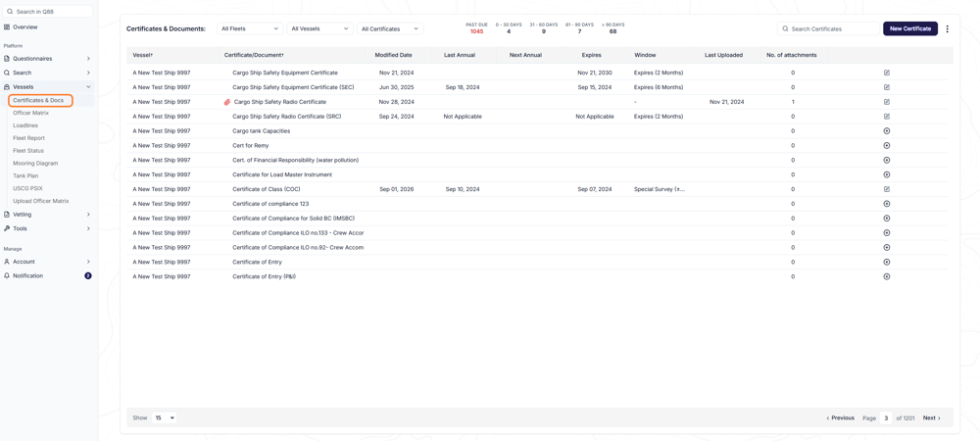Go to Officer Matrix
This screenshot has width=980, height=441.
pos(30,113)
